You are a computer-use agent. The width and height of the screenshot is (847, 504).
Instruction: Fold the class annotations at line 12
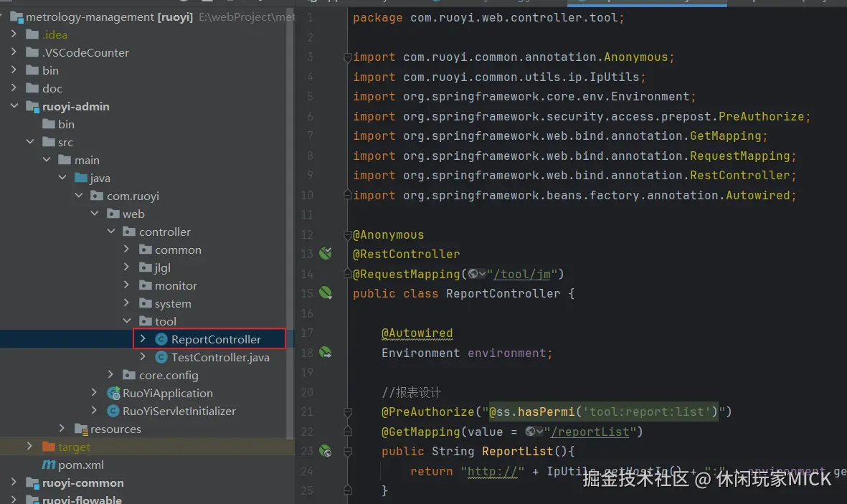pos(347,235)
